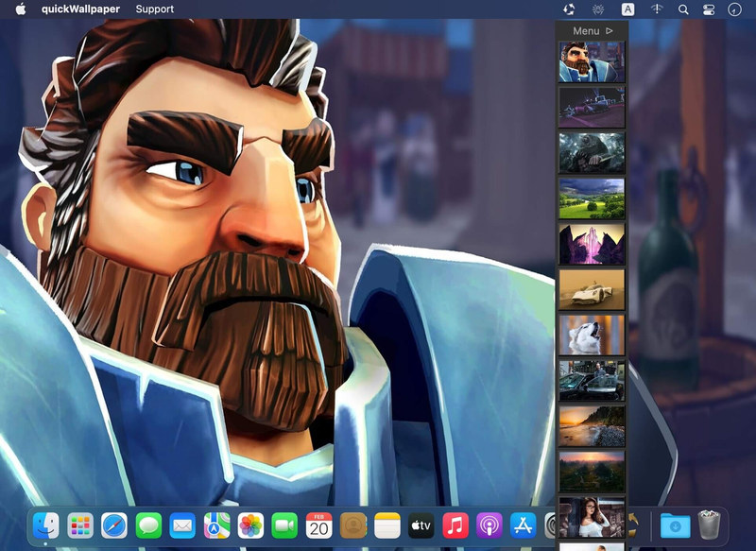Open the quickWallpaper recycle-arrows status icon
The height and width of the screenshot is (551, 756).
(570, 9)
